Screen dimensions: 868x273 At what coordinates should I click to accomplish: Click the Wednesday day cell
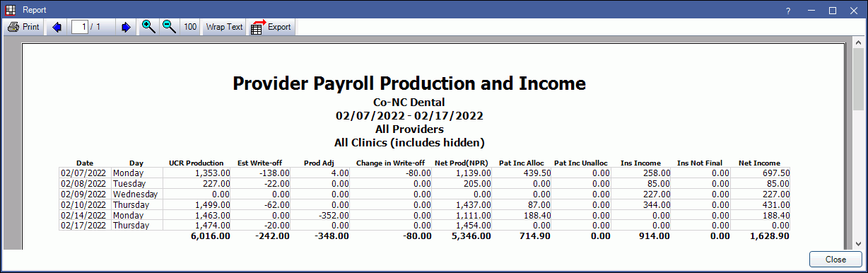136,194
